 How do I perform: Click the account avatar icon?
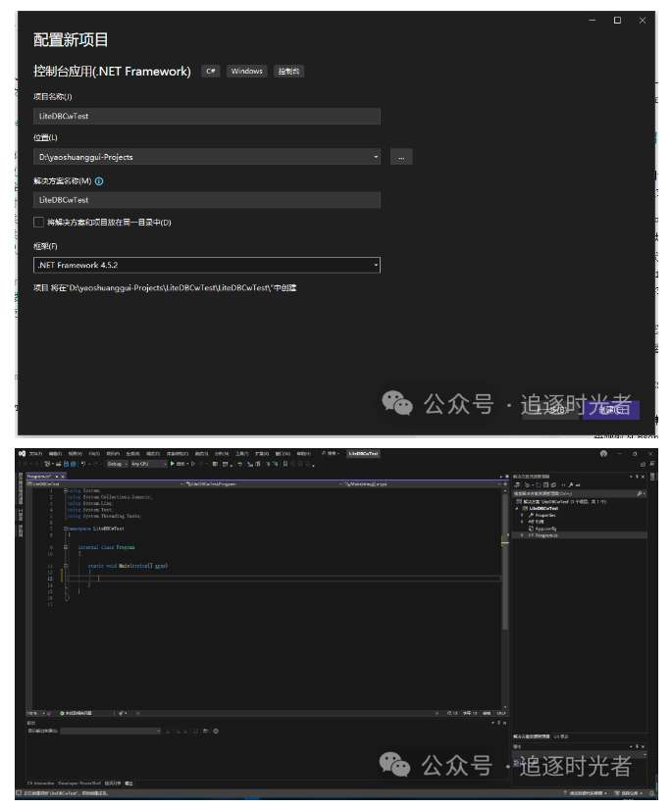pos(603,453)
